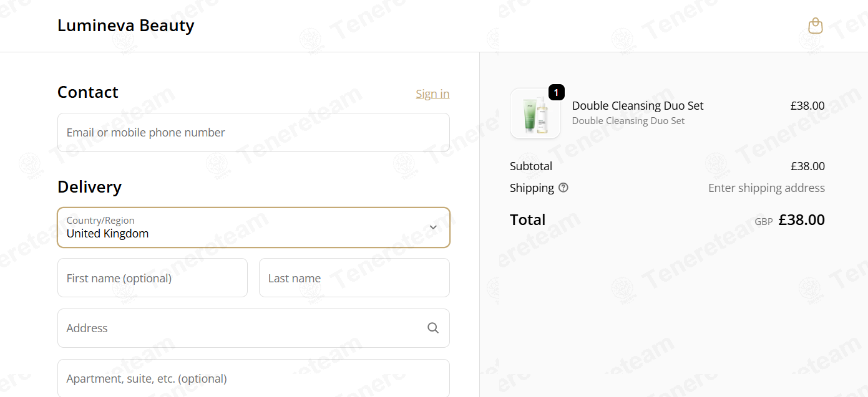
Task: Click the Contact section heading
Action: click(88, 92)
